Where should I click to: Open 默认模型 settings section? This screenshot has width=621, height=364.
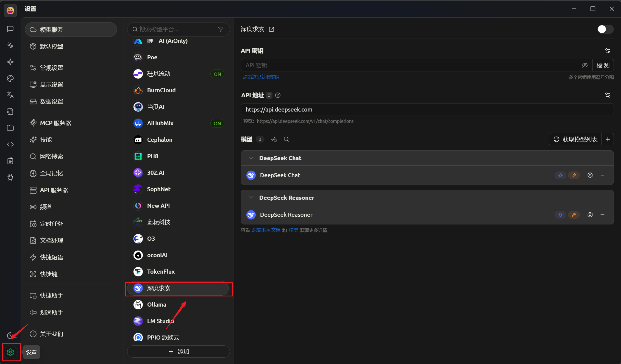[71, 46]
